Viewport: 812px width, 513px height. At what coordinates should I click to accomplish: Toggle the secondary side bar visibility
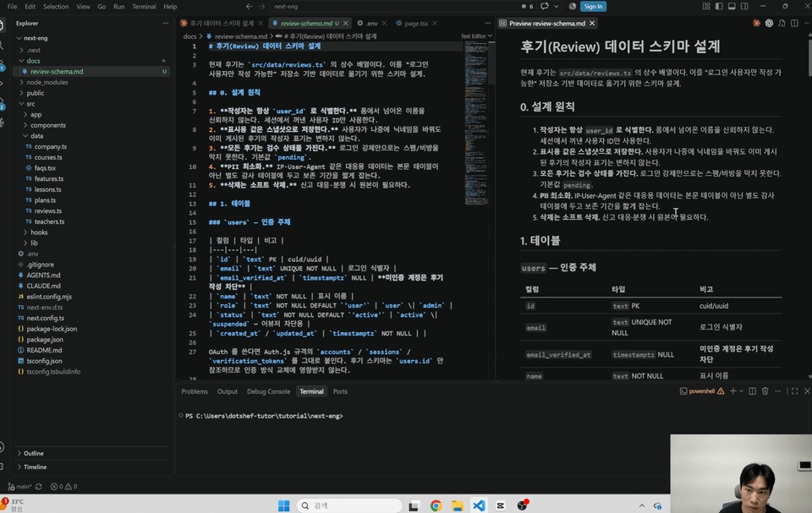pyautogui.click(x=744, y=6)
